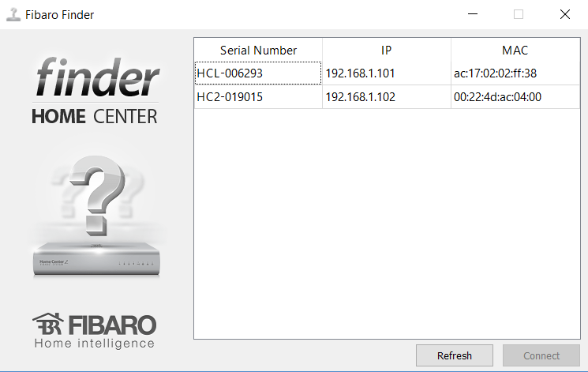Click the question mark Home Center image
Viewport: 588px width, 372px height.
click(97, 217)
